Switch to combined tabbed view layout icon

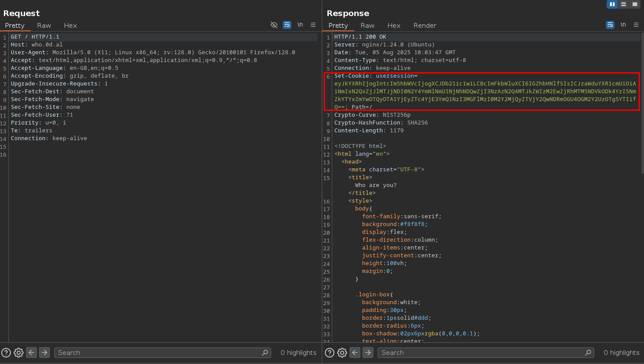635,4
